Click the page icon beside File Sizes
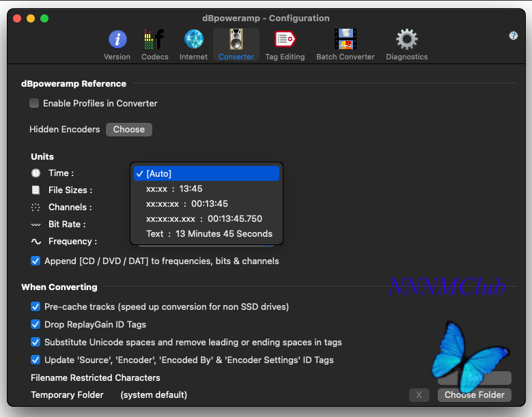 pos(36,190)
